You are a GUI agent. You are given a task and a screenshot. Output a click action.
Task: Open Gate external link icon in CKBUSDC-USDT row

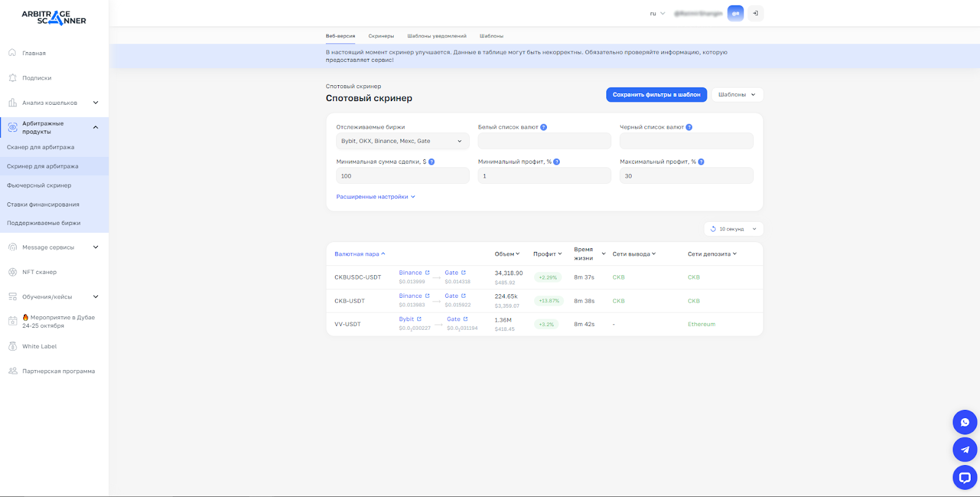click(x=464, y=273)
